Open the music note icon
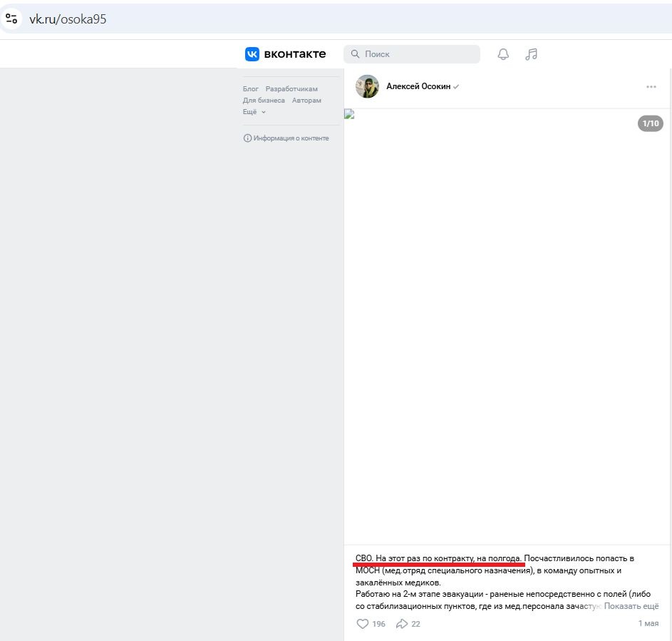Screen dimensions: 672x641 [x=532, y=54]
